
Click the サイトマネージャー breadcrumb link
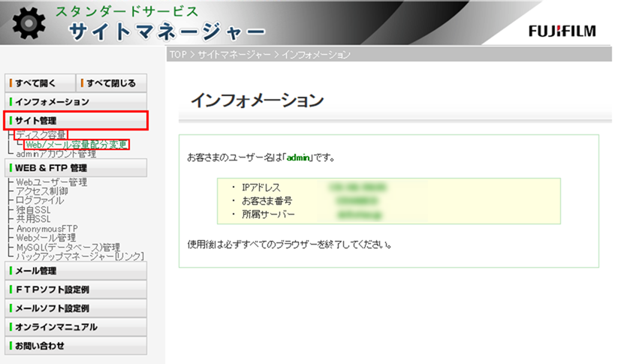pos(235,55)
